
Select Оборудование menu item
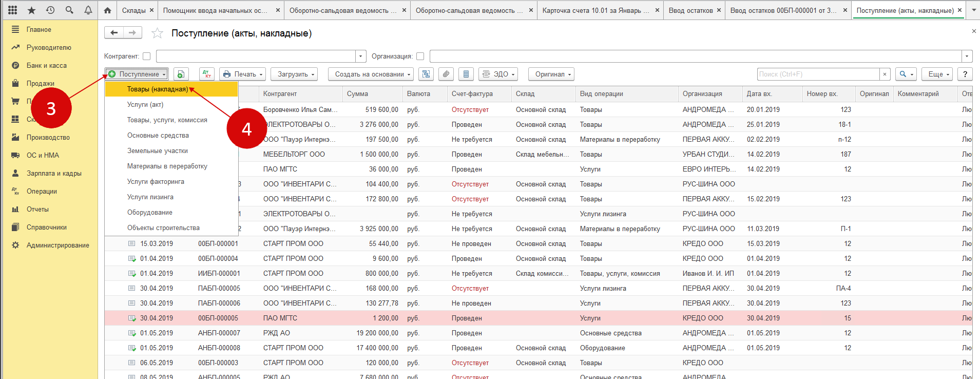[x=171, y=213]
